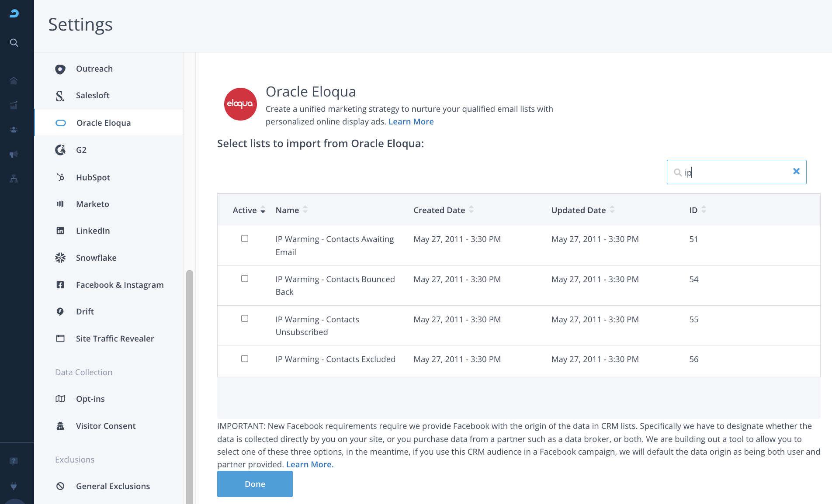Click the audience people icon in sidebar
The height and width of the screenshot is (504, 832).
point(14,130)
